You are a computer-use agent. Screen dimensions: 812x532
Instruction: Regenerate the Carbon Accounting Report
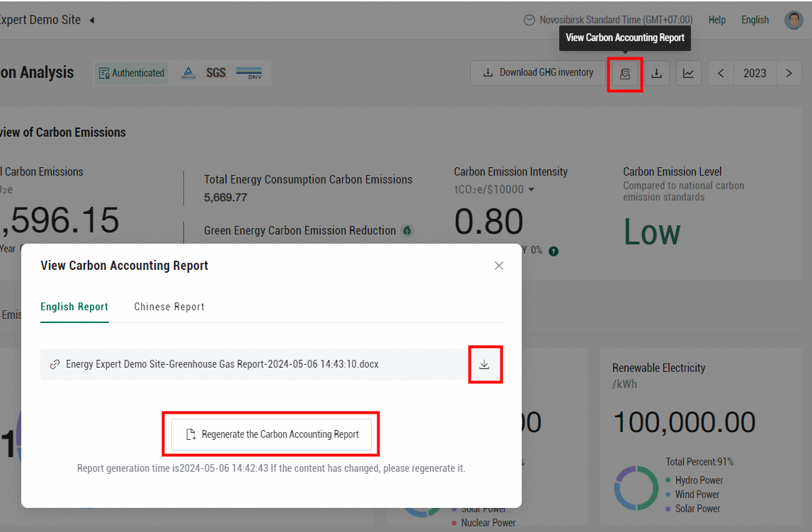(271, 434)
